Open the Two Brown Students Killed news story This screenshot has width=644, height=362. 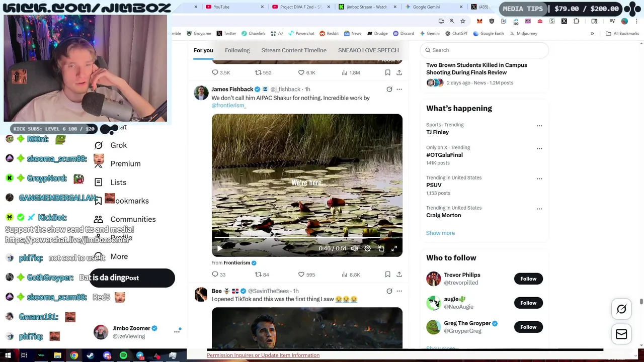coord(476,69)
